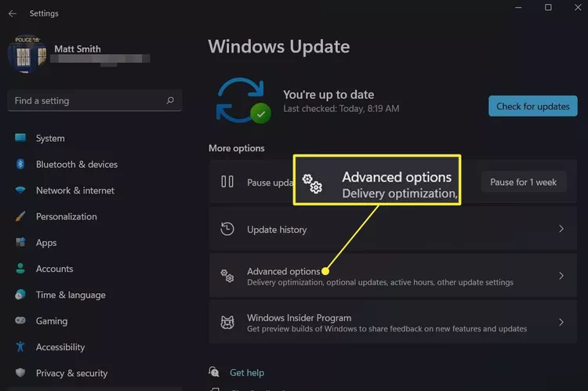The height and width of the screenshot is (391, 588).
Task: Select System in the sidebar
Action: coord(50,139)
